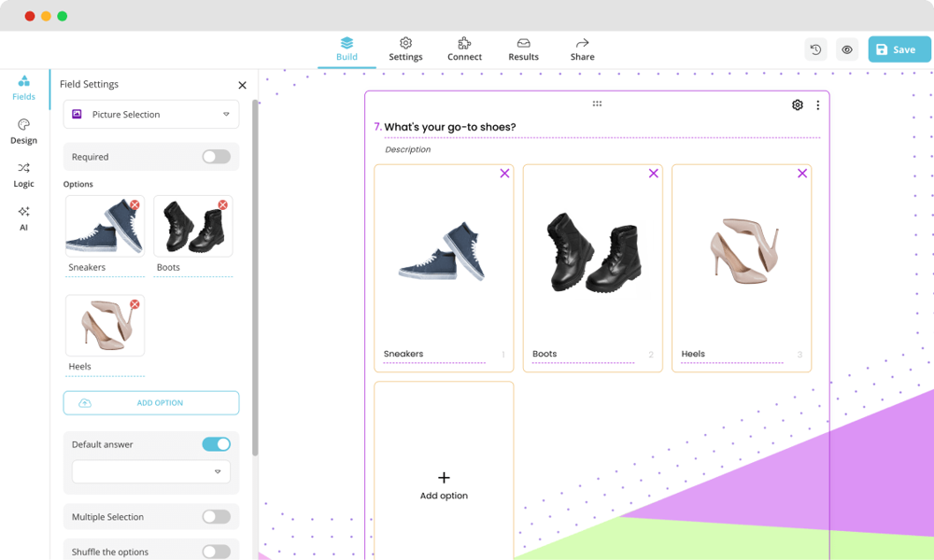Disable the Default answer toggle
The width and height of the screenshot is (934, 560).
216,444
